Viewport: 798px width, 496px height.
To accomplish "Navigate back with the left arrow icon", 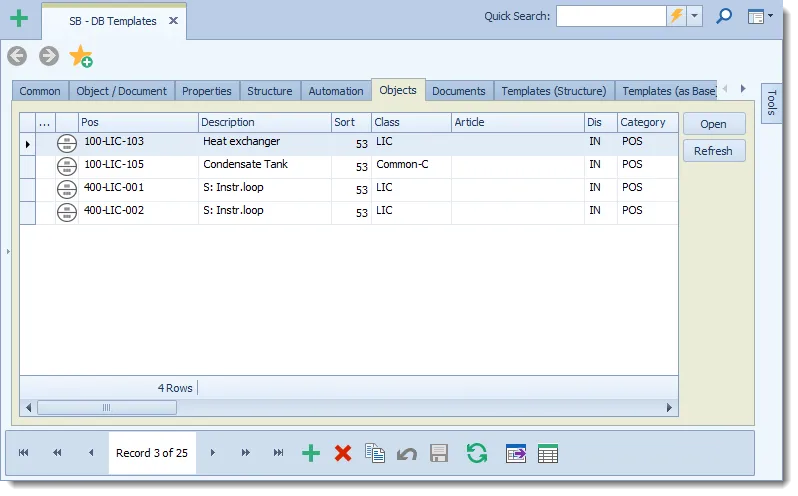I will pos(17,56).
